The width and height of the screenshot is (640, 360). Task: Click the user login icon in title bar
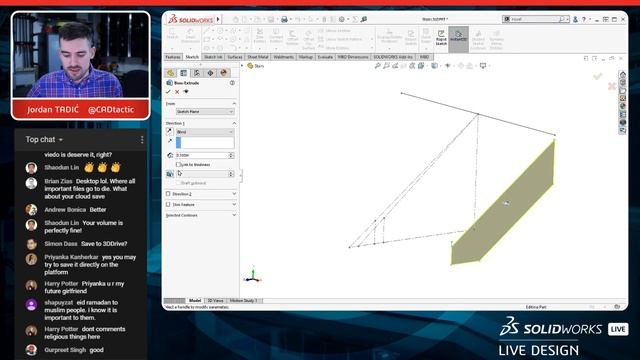[x=575, y=19]
